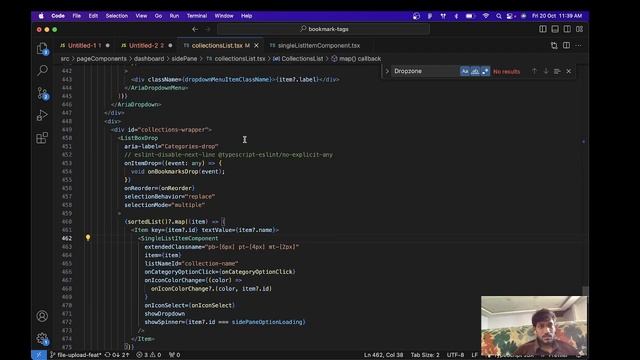Open the Explorer view in the activity bar
640x360 pixels.
click(x=42, y=49)
